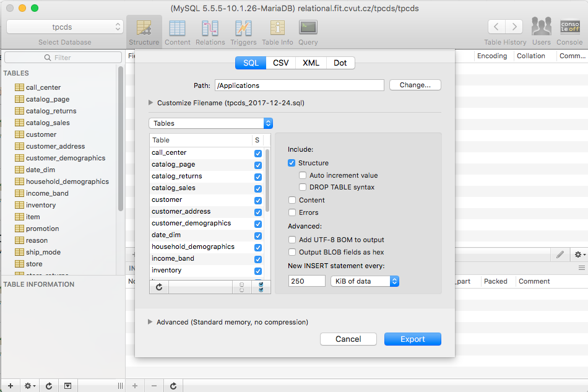Click the Export button

point(412,339)
